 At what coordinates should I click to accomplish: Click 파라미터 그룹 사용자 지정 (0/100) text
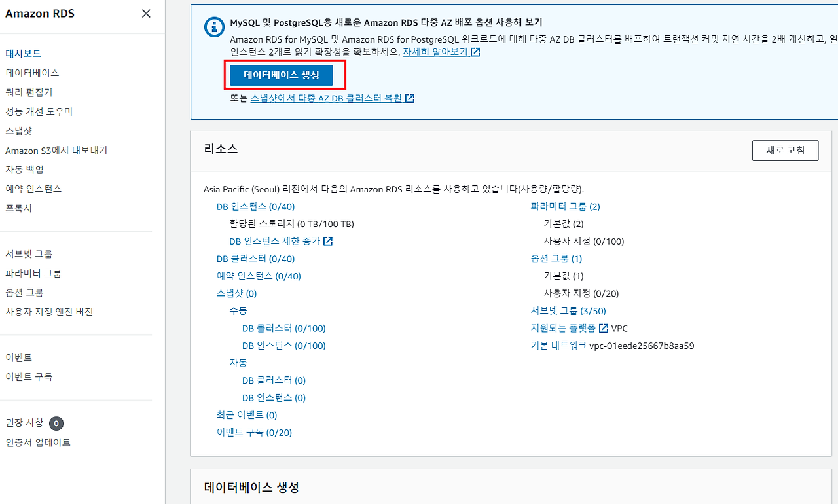tap(584, 242)
